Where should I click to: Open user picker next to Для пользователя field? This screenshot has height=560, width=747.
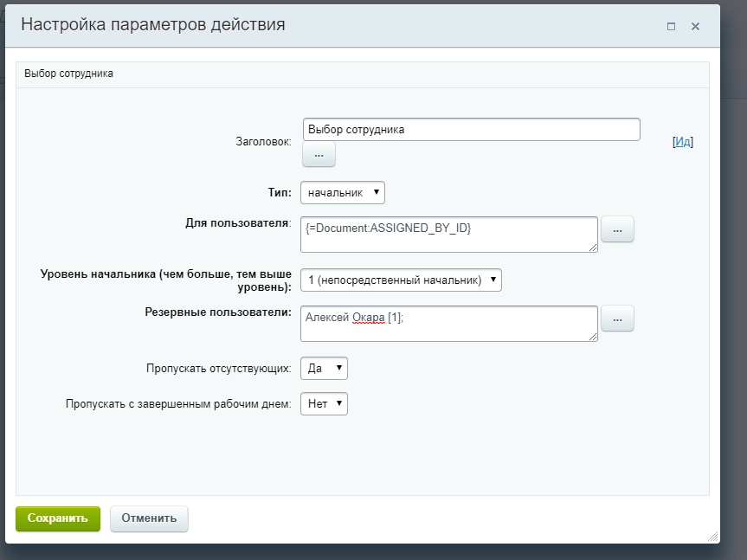[617, 229]
